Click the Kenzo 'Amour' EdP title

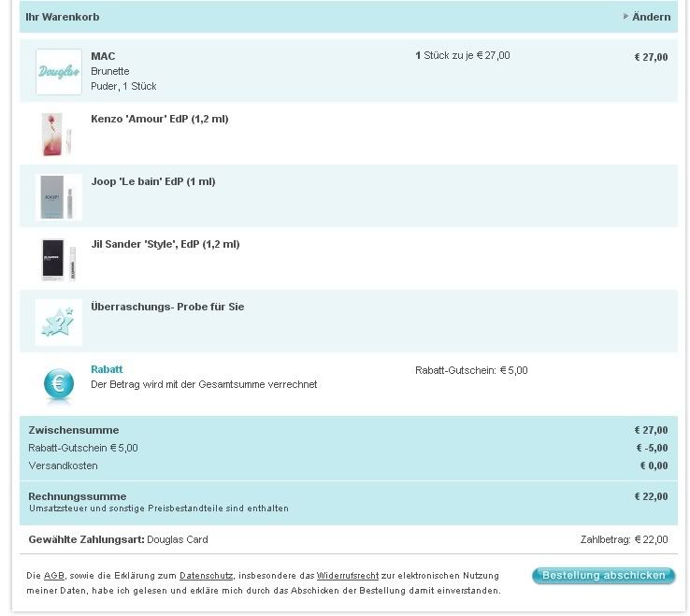point(160,119)
